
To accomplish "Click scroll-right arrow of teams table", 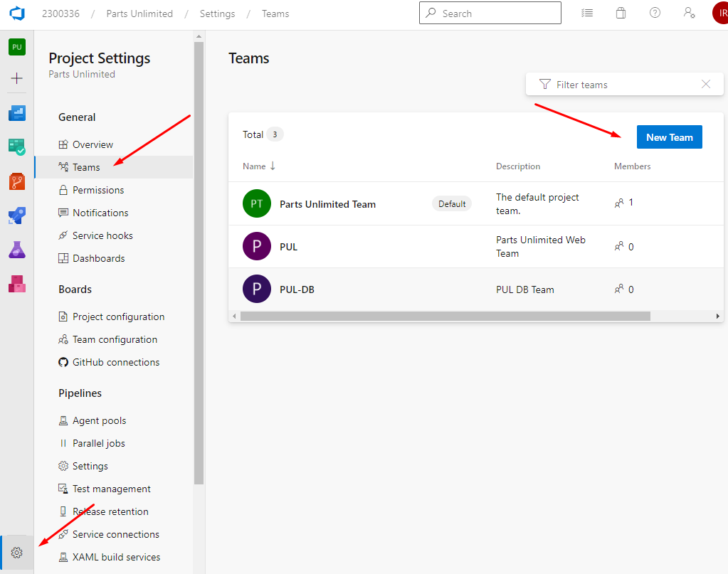I will click(x=718, y=316).
